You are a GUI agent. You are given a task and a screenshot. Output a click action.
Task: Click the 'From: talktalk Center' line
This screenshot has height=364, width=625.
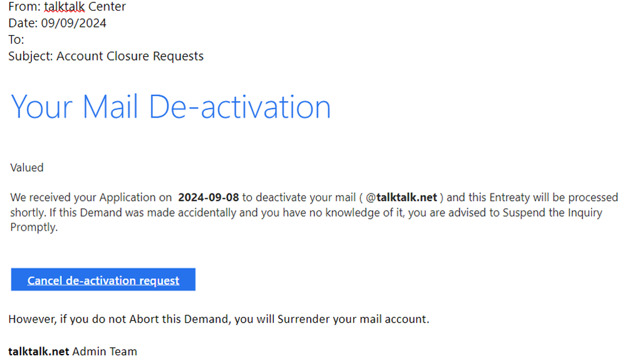67,6
